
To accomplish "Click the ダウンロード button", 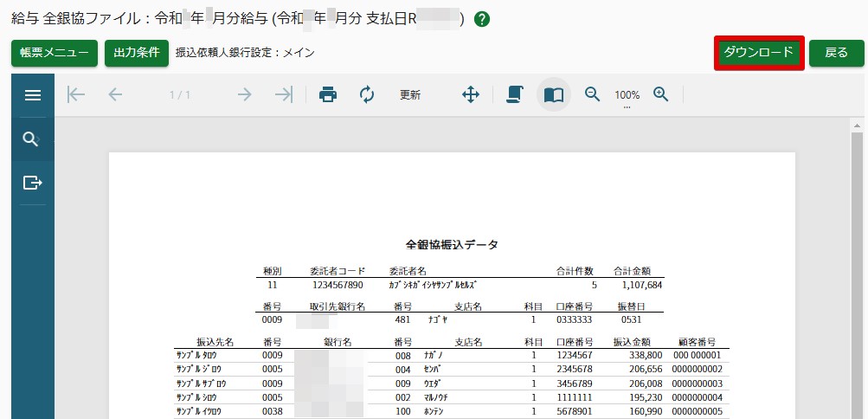I will 759,53.
